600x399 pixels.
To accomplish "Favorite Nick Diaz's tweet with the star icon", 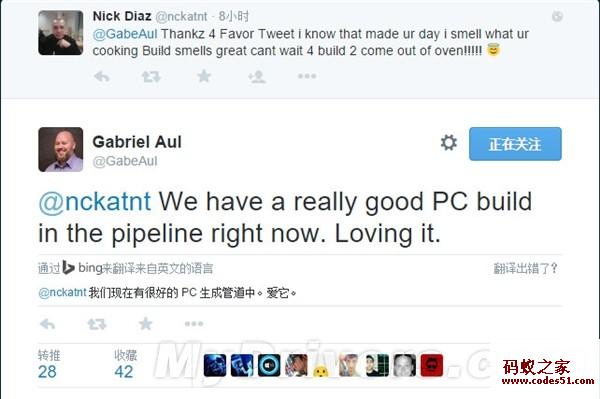I will [x=204, y=76].
